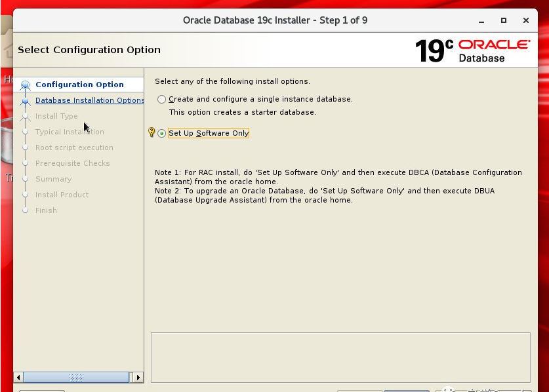Screen dimensions: 549x392
Task: Select the 'Set Up Software Only' radio button
Action: pyautogui.click(x=161, y=133)
